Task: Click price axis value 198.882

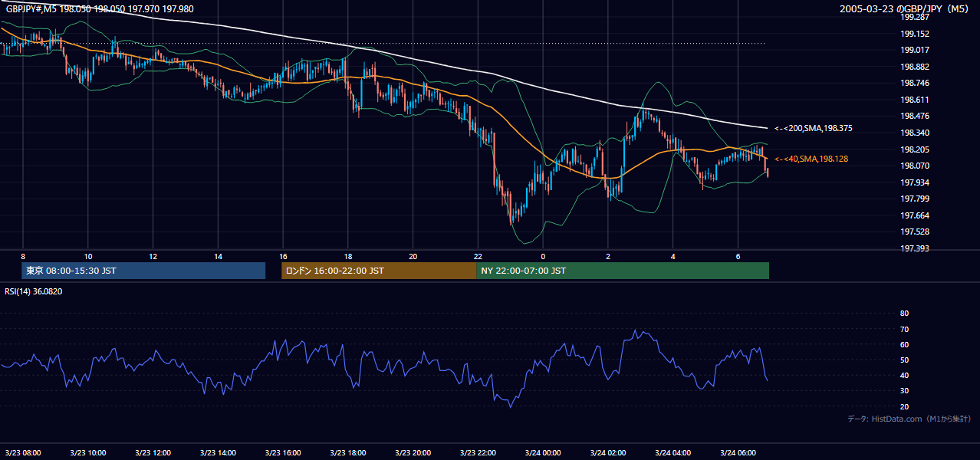Action: coord(916,67)
